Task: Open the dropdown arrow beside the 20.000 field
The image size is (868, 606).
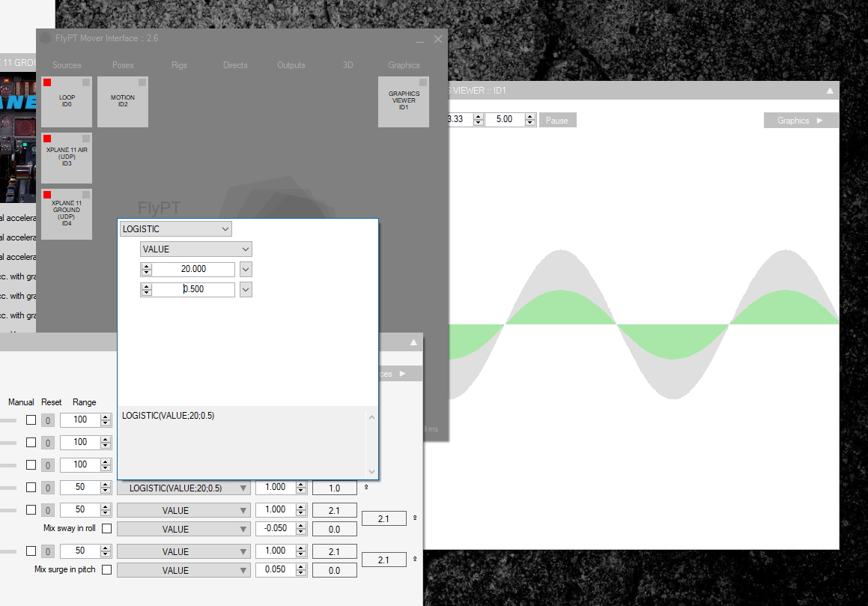Action: point(246,270)
